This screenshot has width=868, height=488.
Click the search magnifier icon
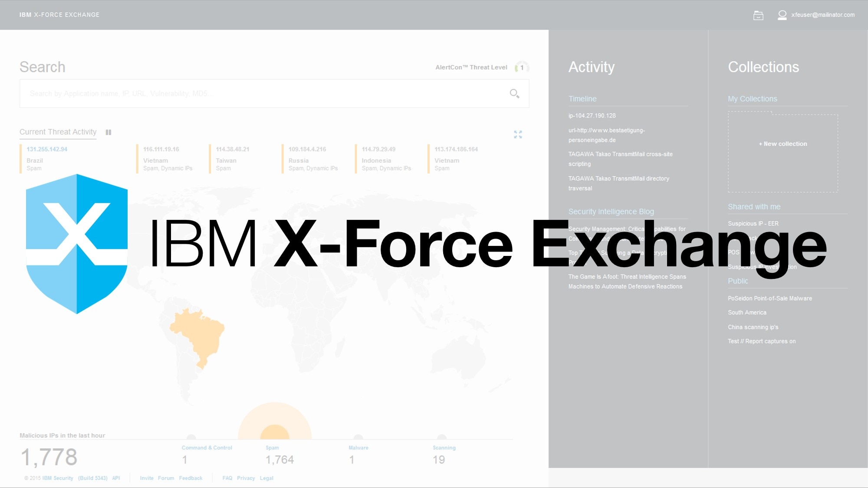514,93
